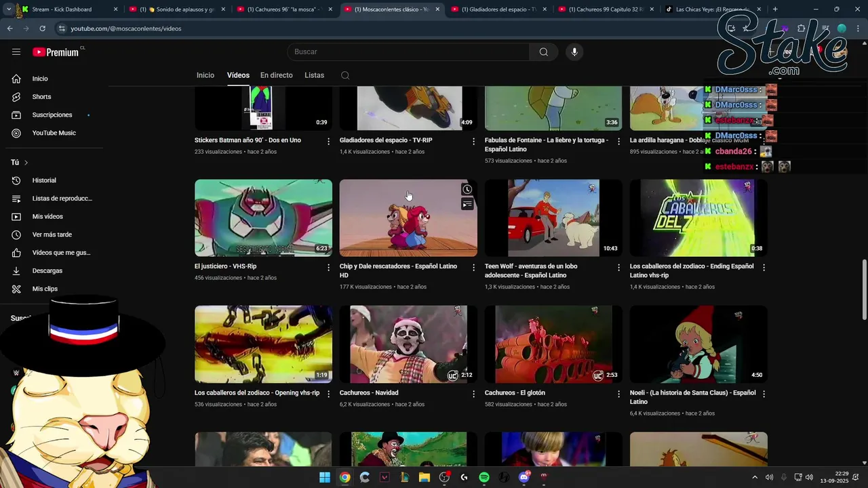The height and width of the screenshot is (488, 868).
Task: Add Chip y Dale video to queue
Action: [467, 204]
